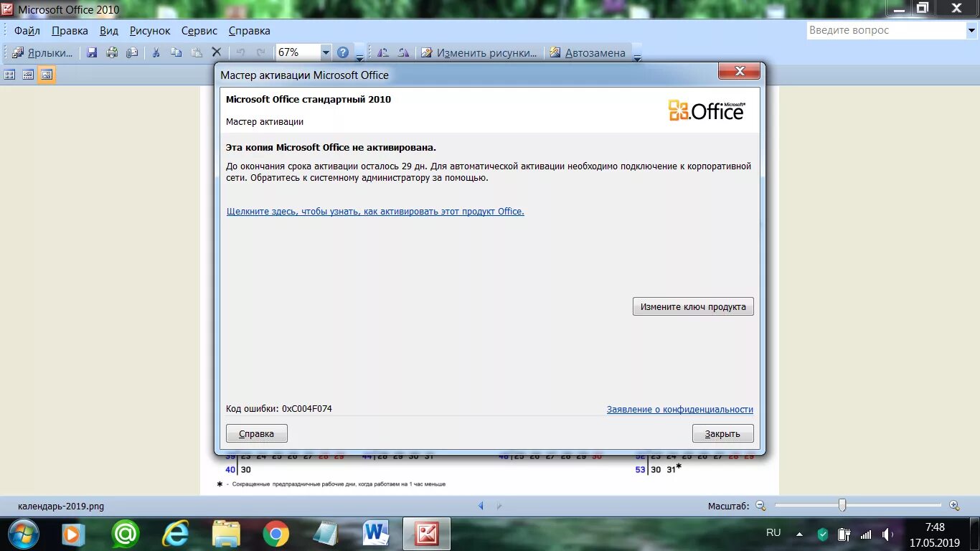The image size is (980, 551).
Task: Click the Закрыть button in dialog
Action: click(x=722, y=433)
